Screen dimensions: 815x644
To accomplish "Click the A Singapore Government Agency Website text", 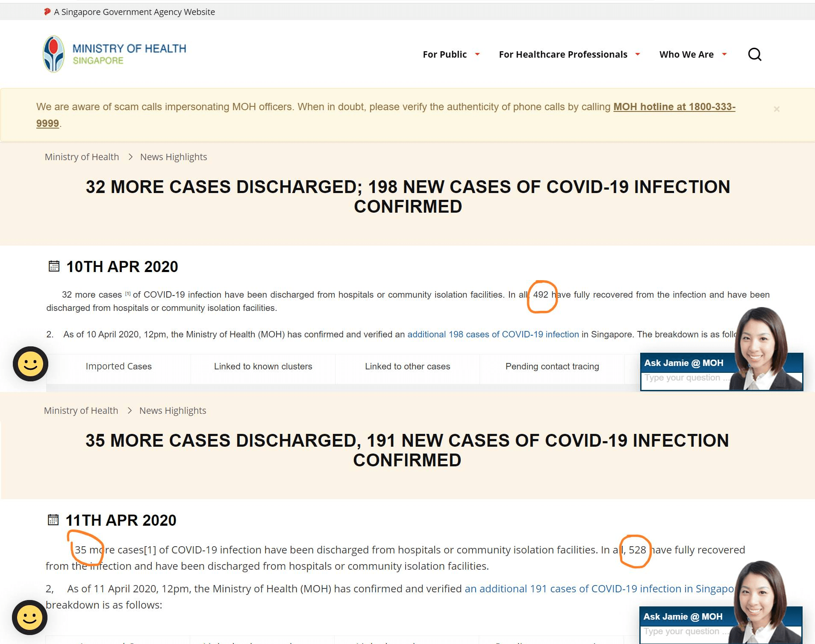I will coord(134,12).
